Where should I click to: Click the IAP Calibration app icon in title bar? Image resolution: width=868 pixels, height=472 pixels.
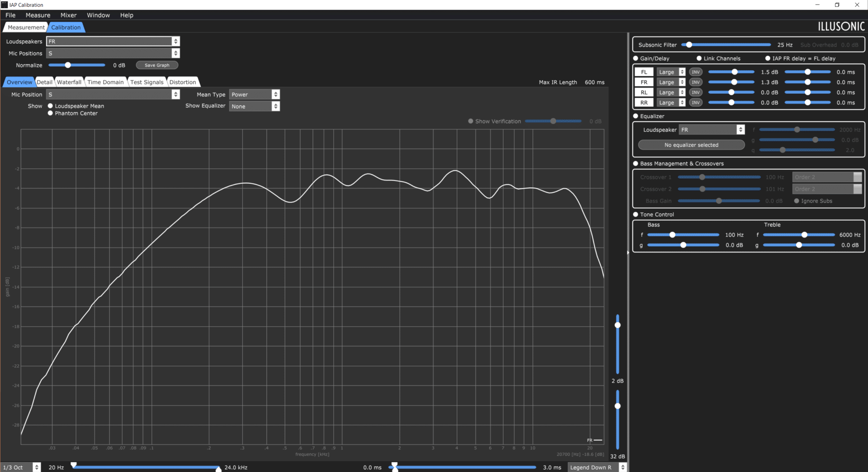[5, 5]
